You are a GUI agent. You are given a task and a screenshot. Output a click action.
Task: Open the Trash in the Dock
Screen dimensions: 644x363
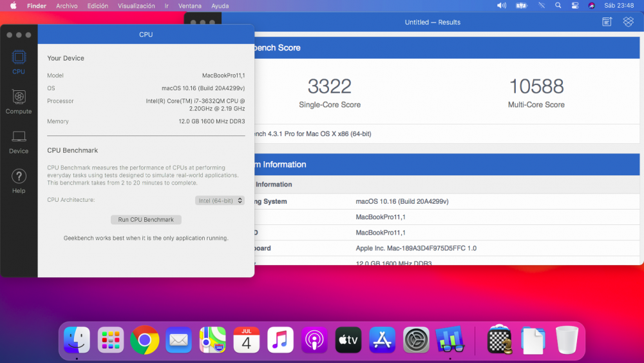click(x=567, y=340)
